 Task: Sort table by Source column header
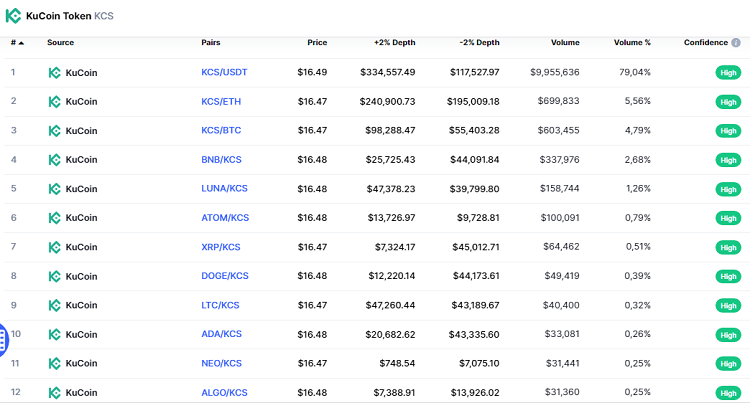[x=60, y=43]
